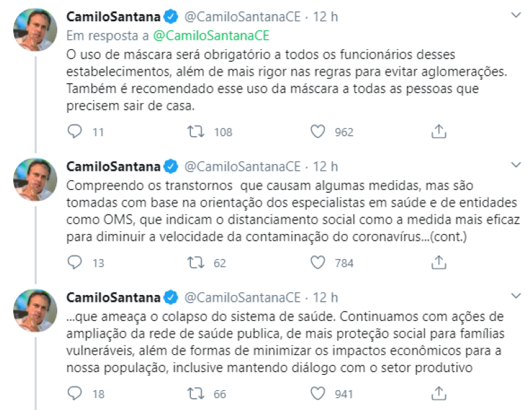Open the second tweet's dropdown caret
Viewport: 532px width, 410px height.
515,165
